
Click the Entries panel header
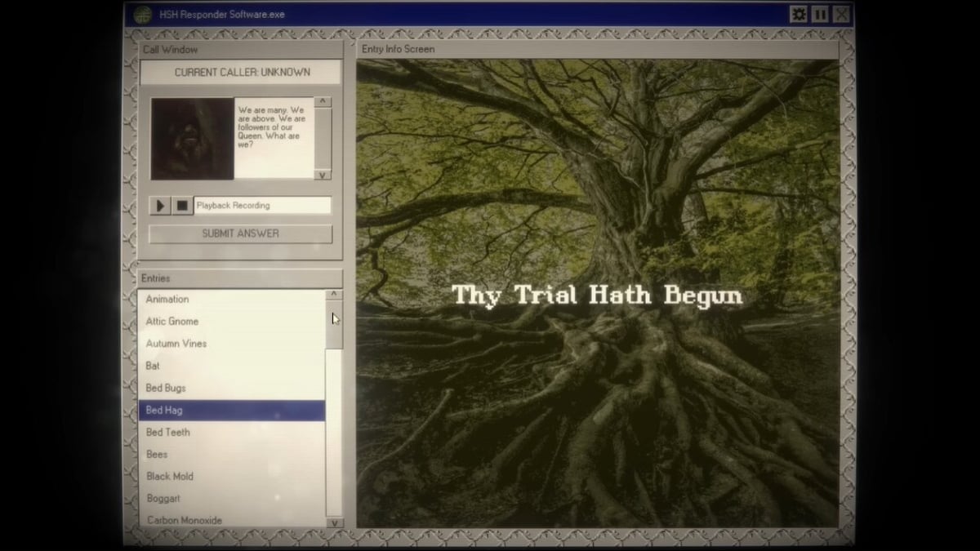(x=241, y=278)
